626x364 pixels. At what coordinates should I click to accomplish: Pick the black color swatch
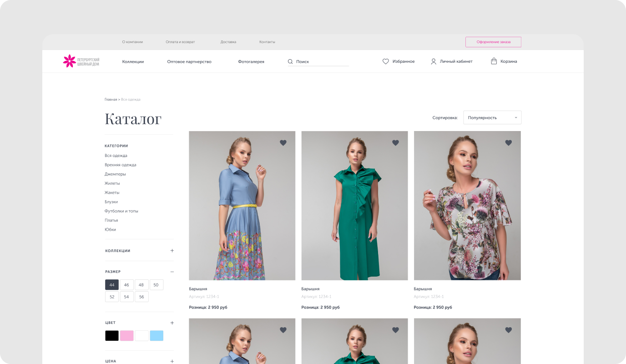[x=112, y=336]
